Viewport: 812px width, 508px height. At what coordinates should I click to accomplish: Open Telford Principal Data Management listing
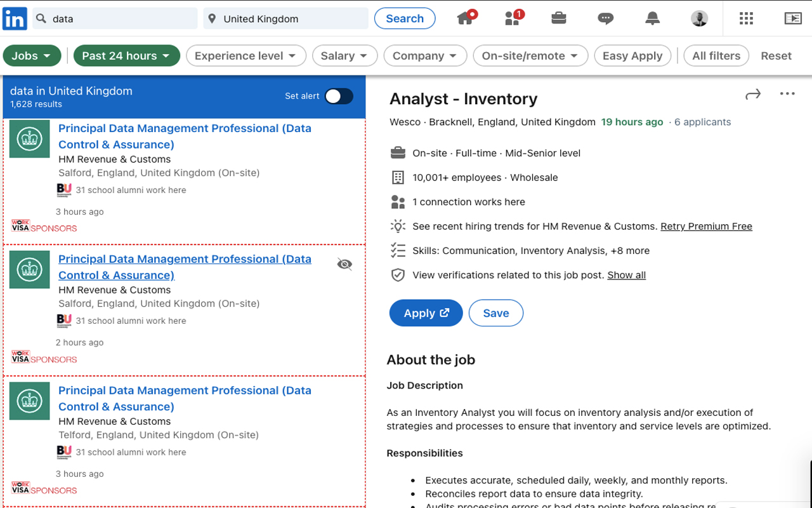point(185,398)
